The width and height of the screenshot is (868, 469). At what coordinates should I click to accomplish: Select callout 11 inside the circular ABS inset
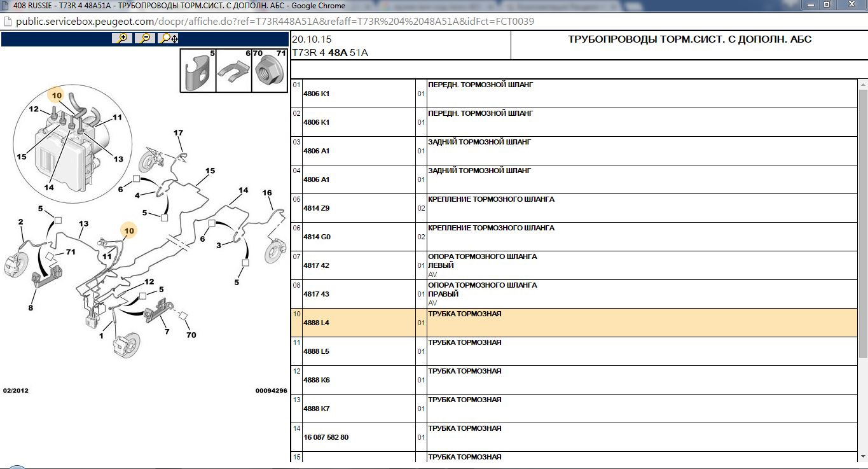(x=117, y=117)
